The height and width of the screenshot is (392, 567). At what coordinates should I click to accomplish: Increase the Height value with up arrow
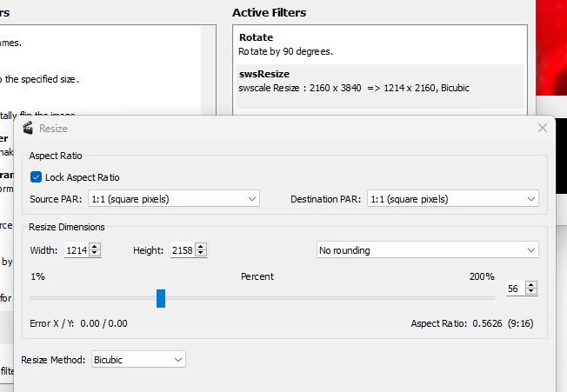pos(202,246)
